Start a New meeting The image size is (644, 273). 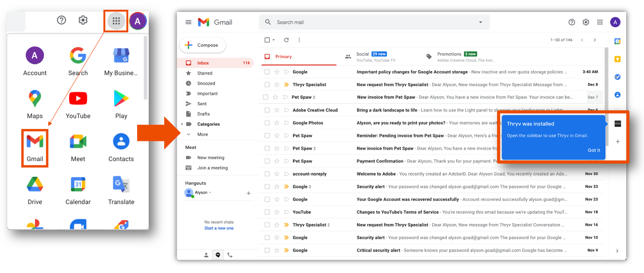(x=211, y=158)
